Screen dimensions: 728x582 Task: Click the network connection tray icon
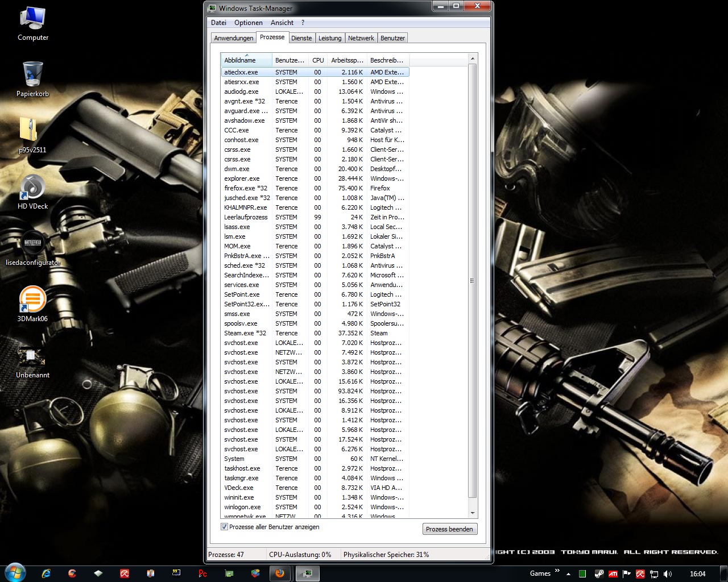point(654,574)
